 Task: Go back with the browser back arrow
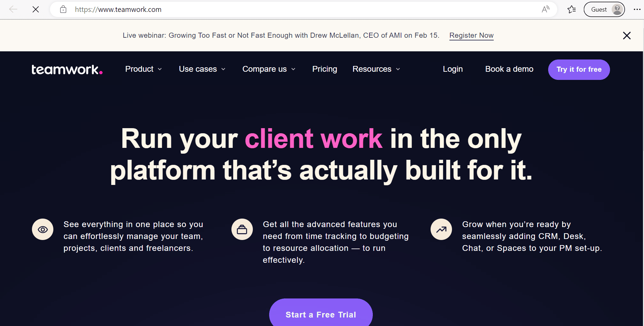point(13,10)
